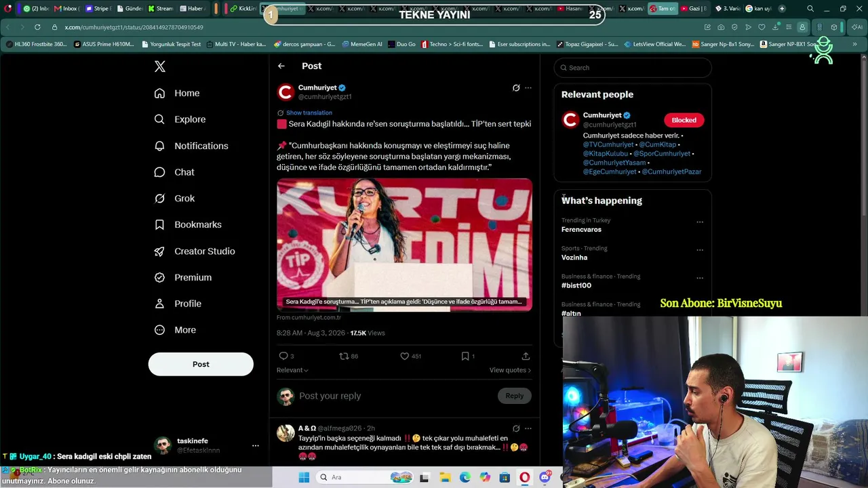Image resolution: width=868 pixels, height=488 pixels.
Task: Click the X Search box
Action: pyautogui.click(x=633, y=68)
